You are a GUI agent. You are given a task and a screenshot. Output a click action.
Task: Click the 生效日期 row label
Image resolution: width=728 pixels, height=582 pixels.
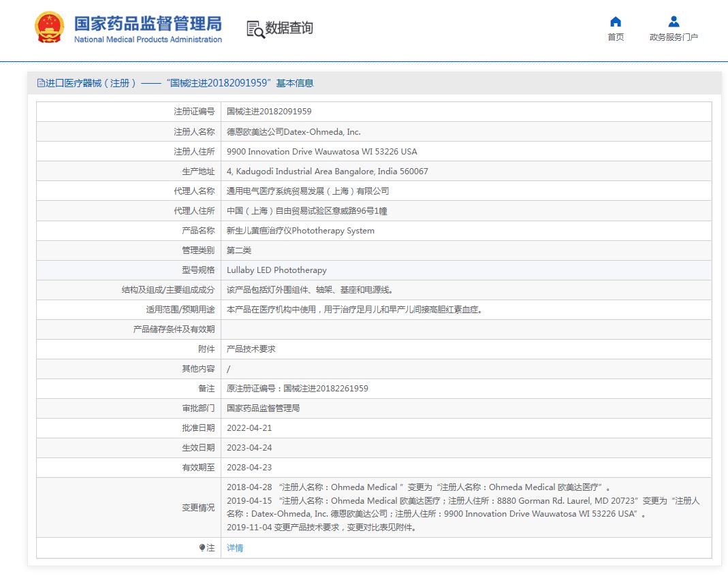[x=198, y=448]
